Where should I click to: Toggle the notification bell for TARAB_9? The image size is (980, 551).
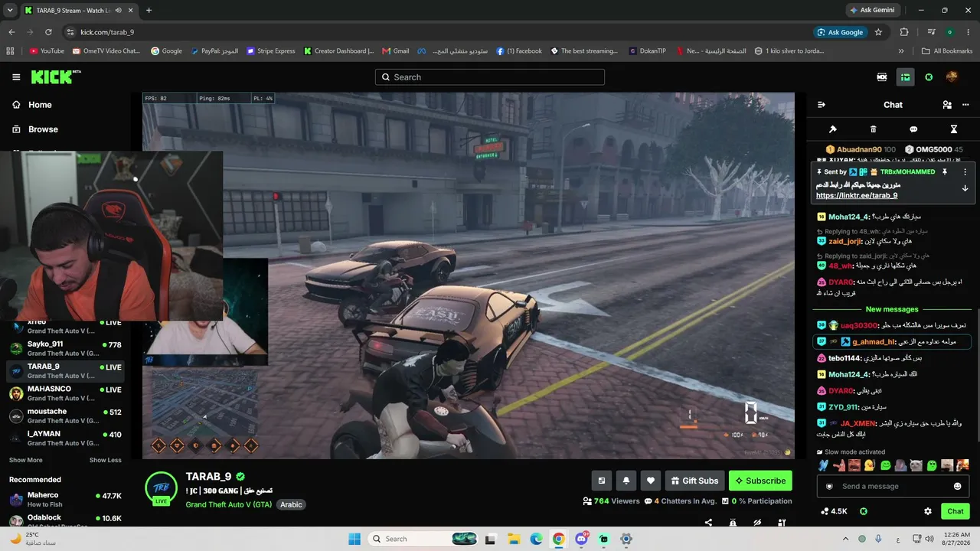pos(626,481)
